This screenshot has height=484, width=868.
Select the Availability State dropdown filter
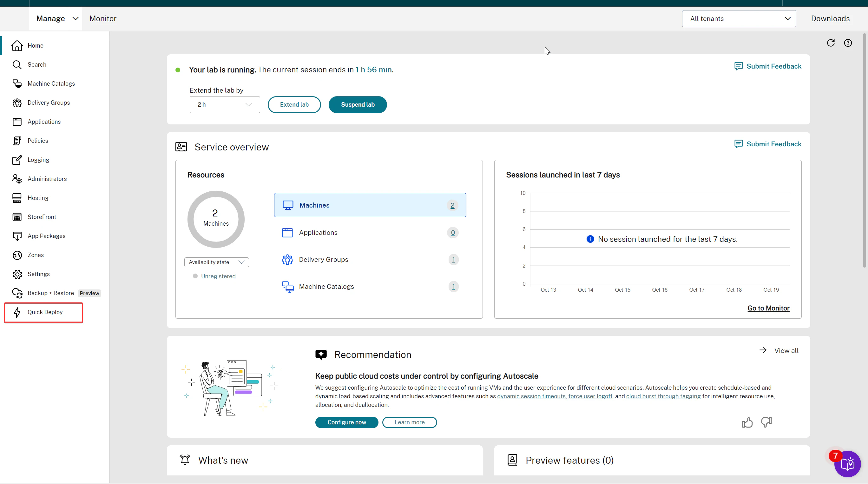216,262
